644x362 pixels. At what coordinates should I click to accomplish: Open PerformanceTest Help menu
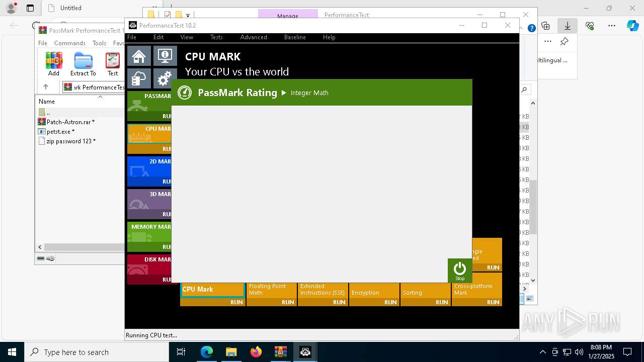pyautogui.click(x=329, y=37)
